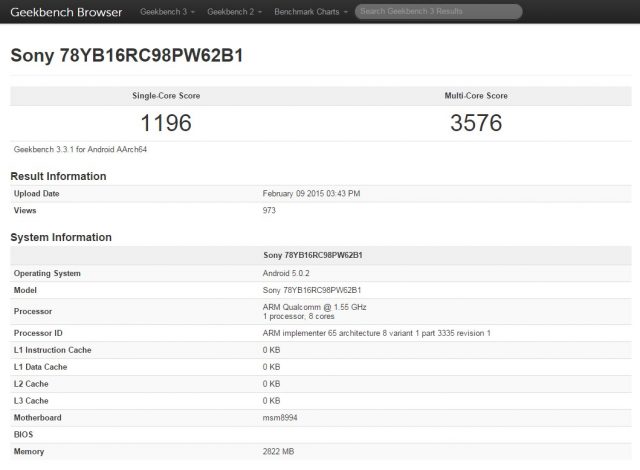Select the Model value Sony 78YB16RC98PW62B1
Screen dimensions: 640x470
312,290
